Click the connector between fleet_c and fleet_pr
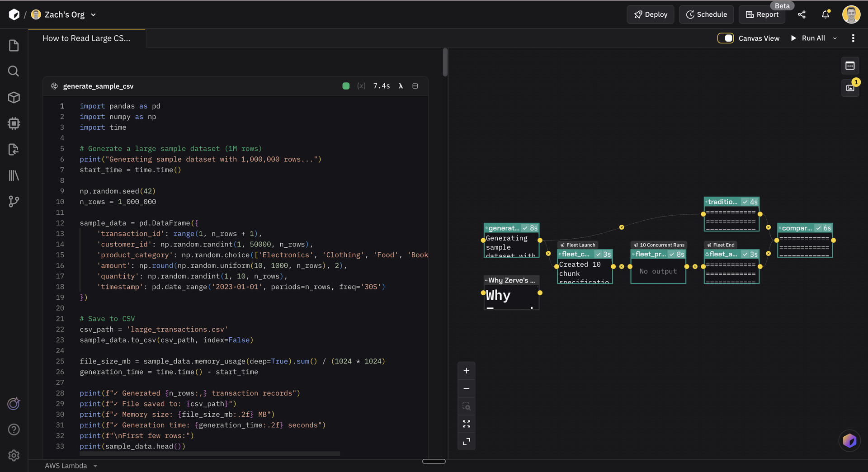868x472 pixels. point(622,267)
